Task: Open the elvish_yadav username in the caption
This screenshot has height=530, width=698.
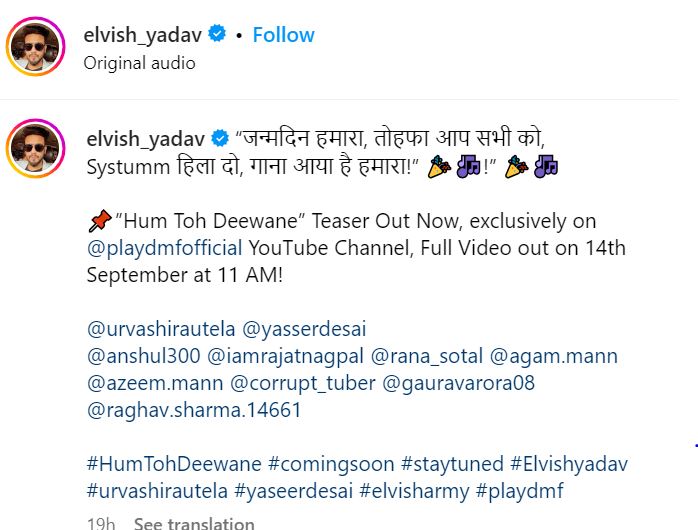Action: pos(146,139)
